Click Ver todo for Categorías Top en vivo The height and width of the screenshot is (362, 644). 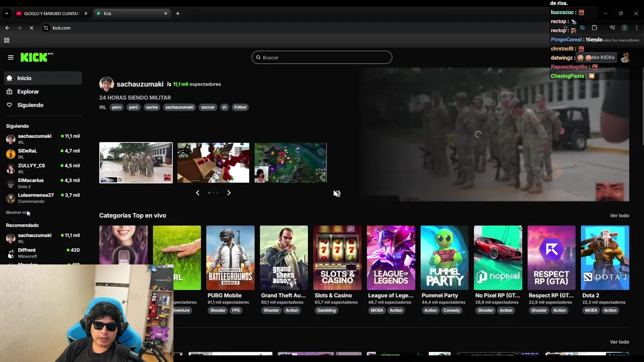pyautogui.click(x=619, y=216)
